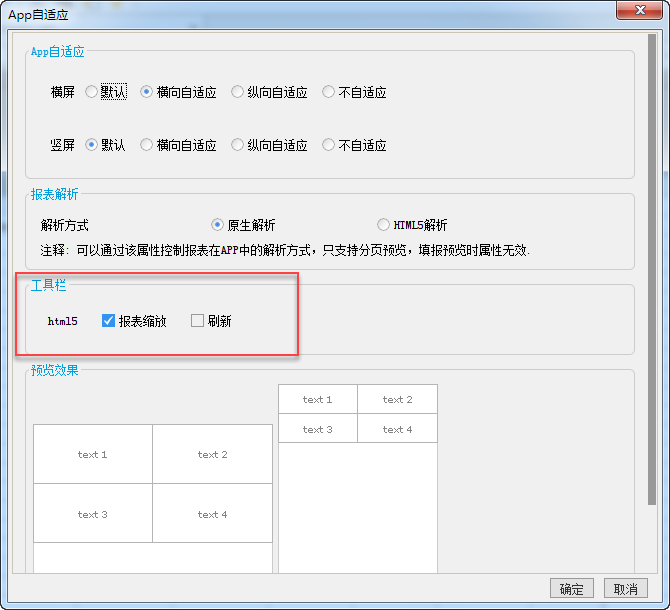
Task: Click the 横屏 row label
Action: [x=62, y=92]
